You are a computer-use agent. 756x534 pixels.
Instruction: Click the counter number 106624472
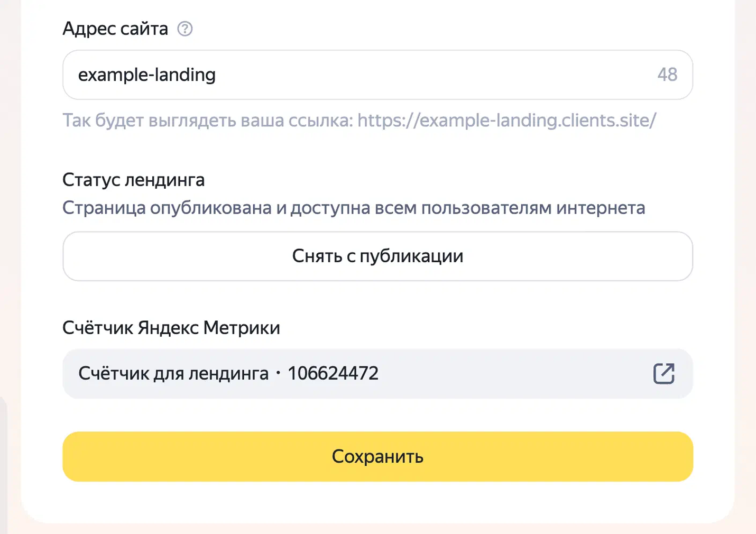[333, 373]
